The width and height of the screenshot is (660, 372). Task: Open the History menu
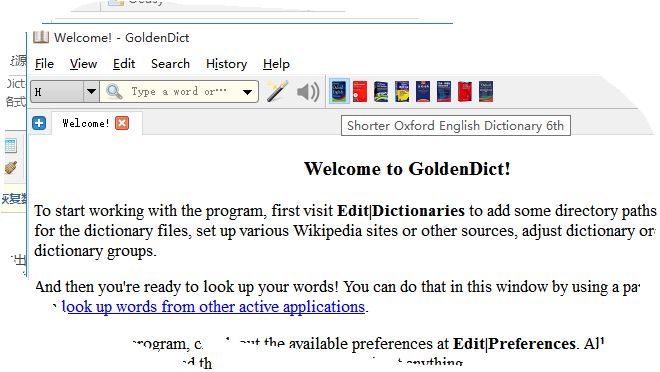click(226, 64)
